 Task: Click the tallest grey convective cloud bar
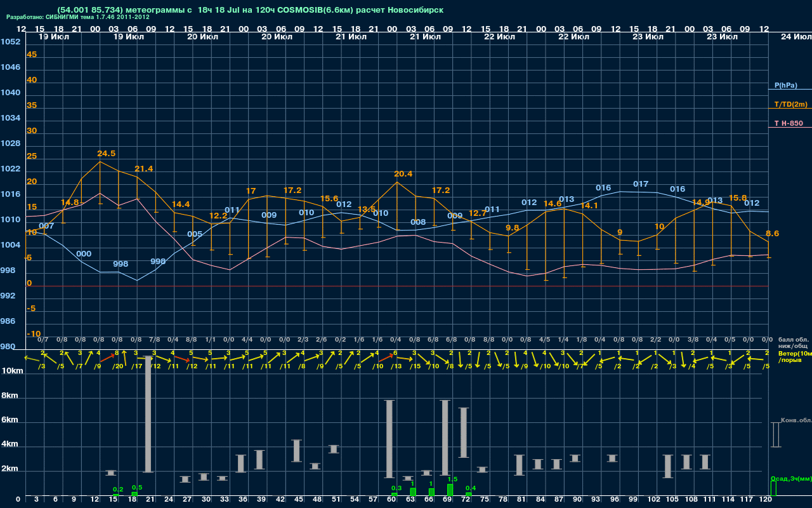(x=148, y=414)
